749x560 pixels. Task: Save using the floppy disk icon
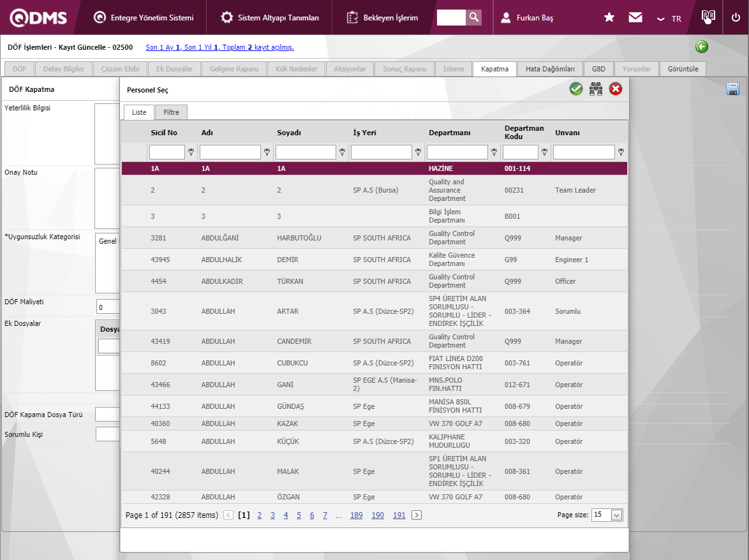pos(733,89)
